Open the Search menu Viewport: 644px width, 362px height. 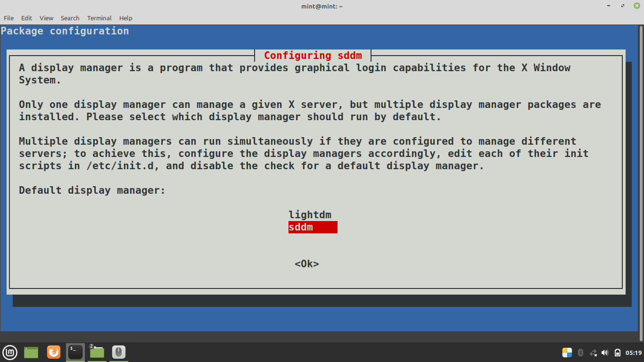click(x=70, y=18)
